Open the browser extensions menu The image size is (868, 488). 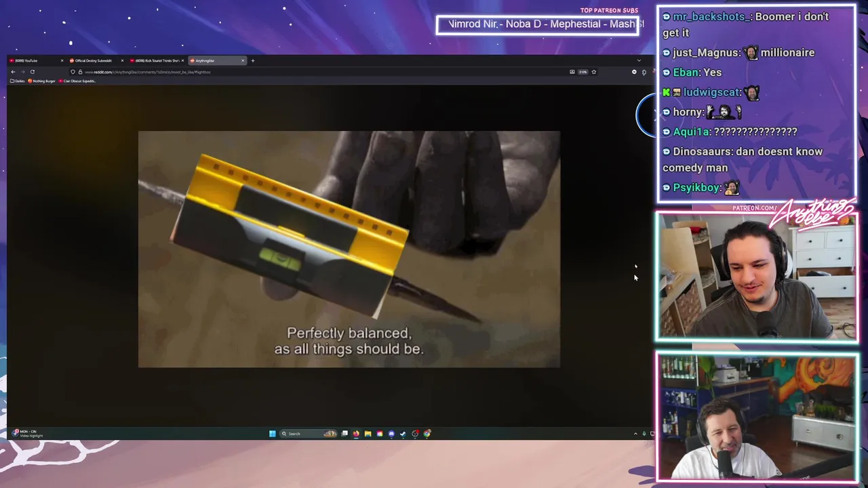644,72
